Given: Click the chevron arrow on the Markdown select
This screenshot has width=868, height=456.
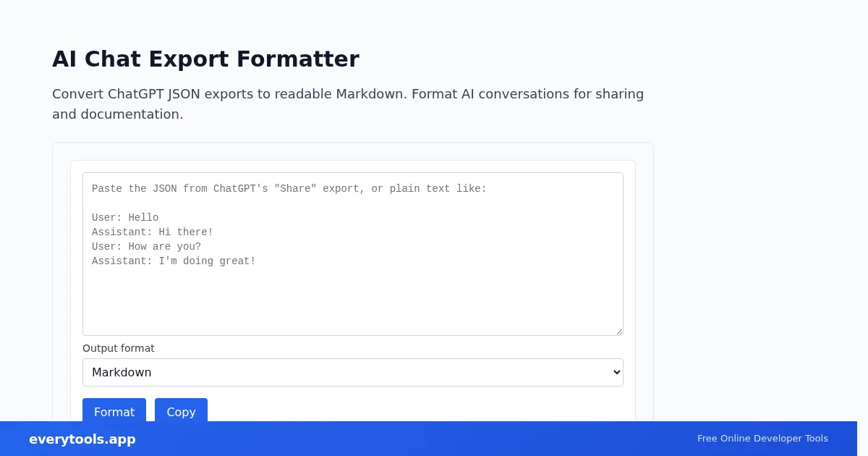Looking at the screenshot, I should [616, 372].
